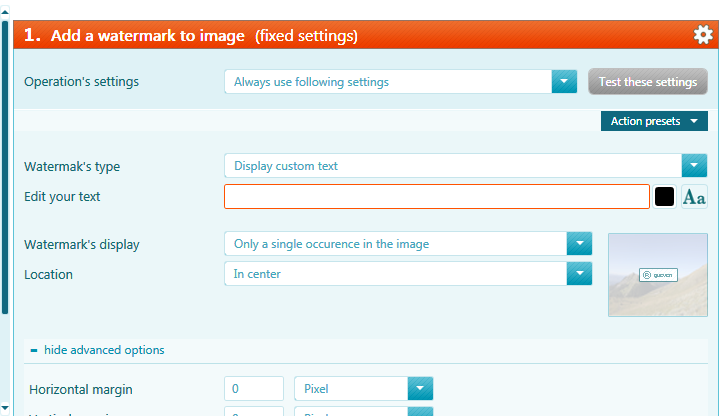Click the Test these settings button
721x418 pixels.
coord(647,82)
